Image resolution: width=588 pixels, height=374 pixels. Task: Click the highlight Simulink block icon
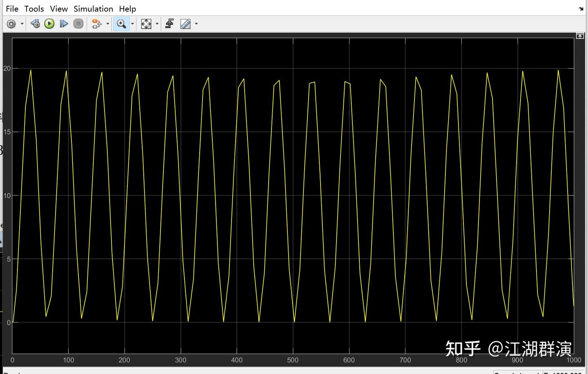[96, 24]
